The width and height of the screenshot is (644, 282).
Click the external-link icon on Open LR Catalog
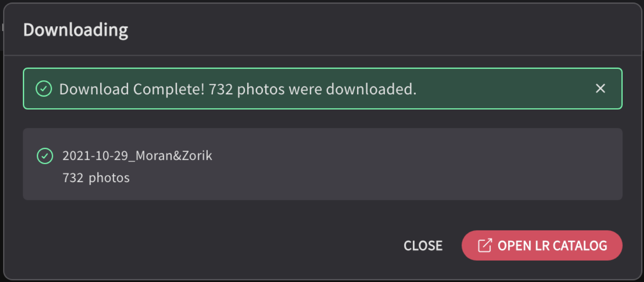click(485, 245)
